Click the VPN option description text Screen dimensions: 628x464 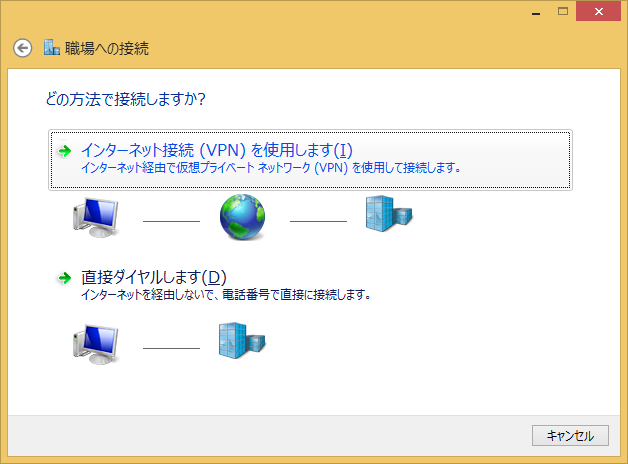270,168
